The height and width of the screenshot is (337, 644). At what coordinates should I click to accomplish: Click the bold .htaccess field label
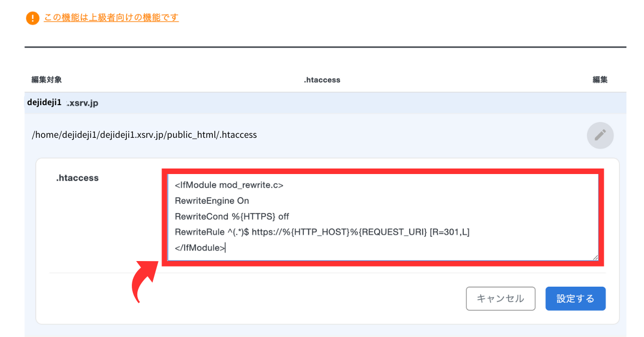pos(77,178)
